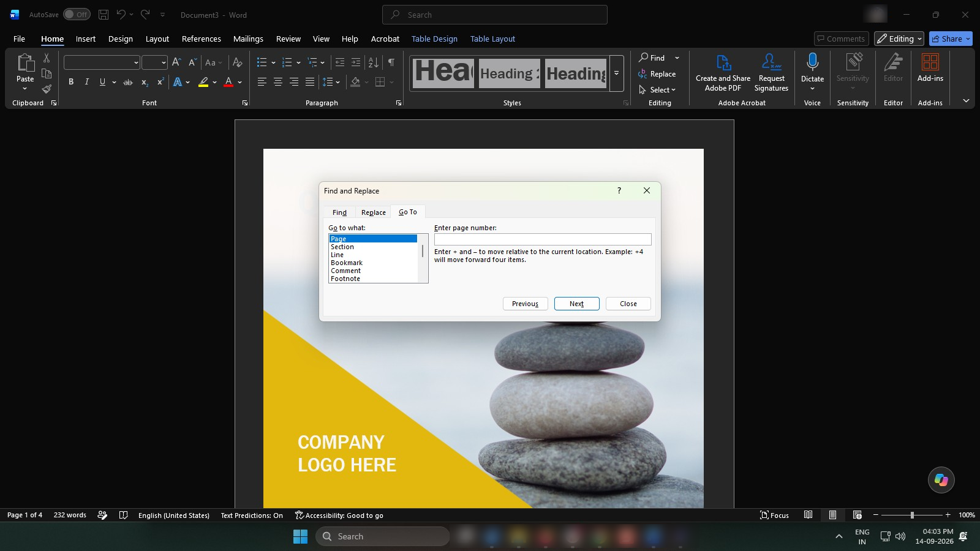
Task: Open the Share dropdown arrow
Action: click(968, 39)
